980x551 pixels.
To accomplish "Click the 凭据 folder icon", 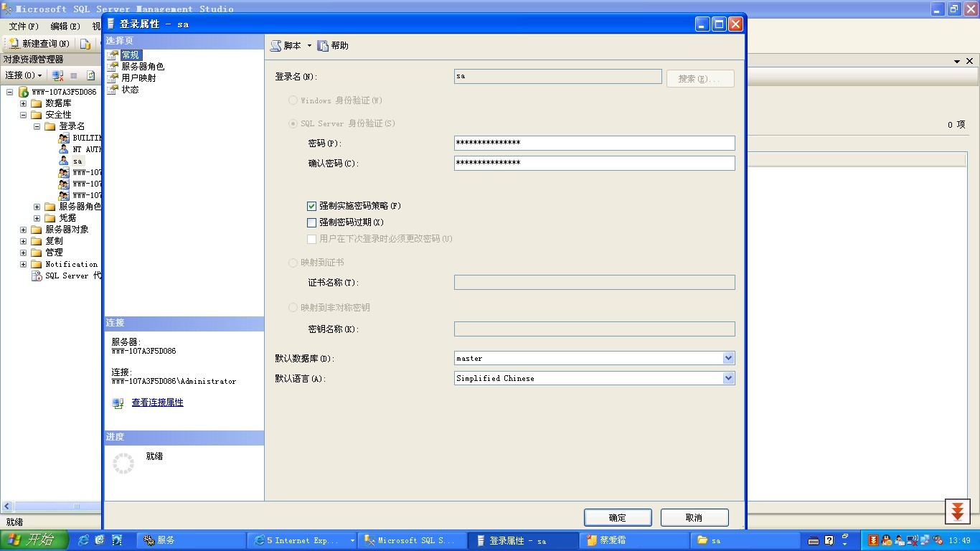I will [x=50, y=218].
